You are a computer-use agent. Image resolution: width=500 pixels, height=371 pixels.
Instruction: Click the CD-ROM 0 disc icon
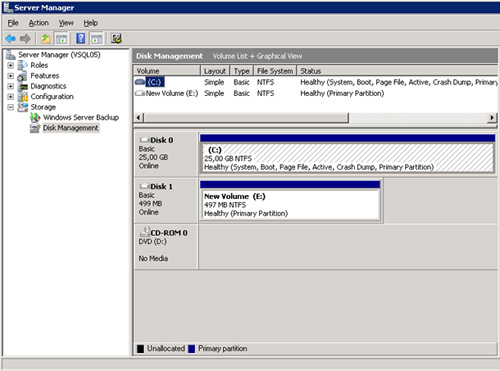145,232
